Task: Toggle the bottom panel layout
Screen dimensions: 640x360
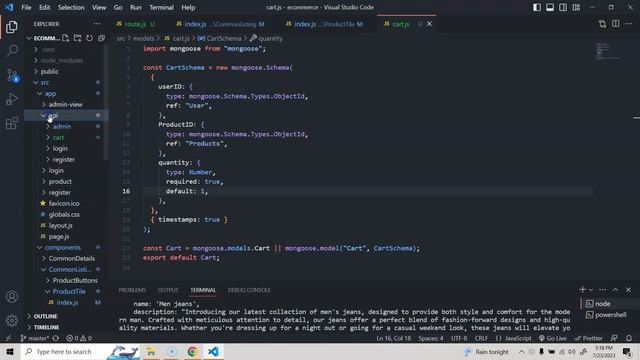Action: (x=550, y=7)
